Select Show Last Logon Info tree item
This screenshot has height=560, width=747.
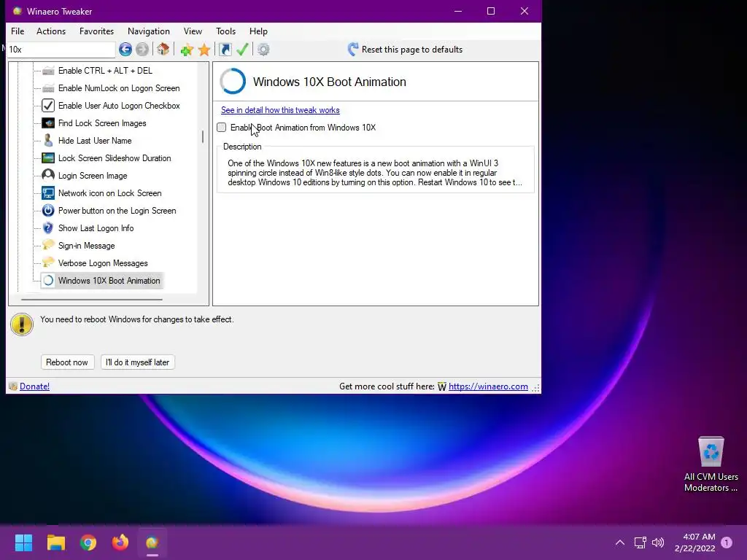coord(96,228)
